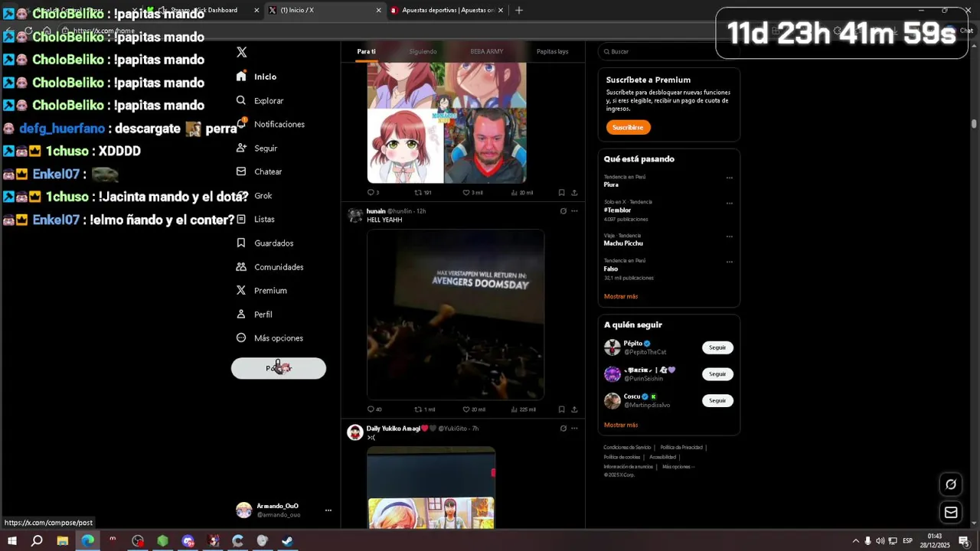
Task: Switch to the Para ti tab
Action: [x=366, y=51]
